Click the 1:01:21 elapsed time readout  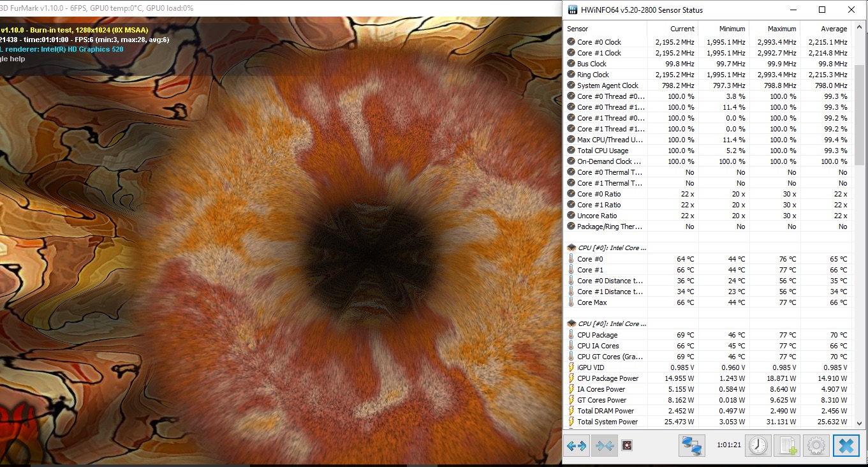pos(729,445)
